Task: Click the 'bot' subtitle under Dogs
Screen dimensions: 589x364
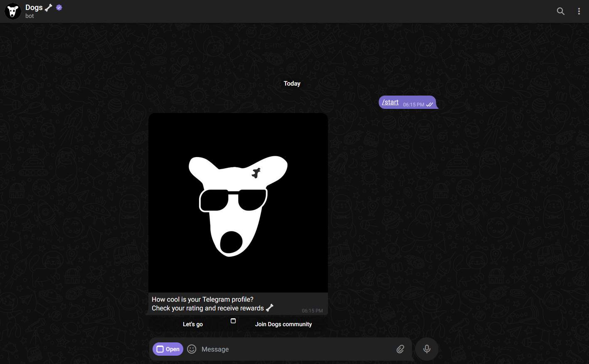Action: click(30, 16)
